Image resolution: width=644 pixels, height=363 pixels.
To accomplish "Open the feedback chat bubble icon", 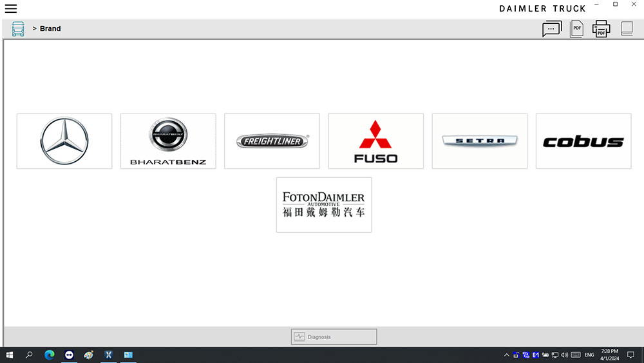I will point(552,29).
